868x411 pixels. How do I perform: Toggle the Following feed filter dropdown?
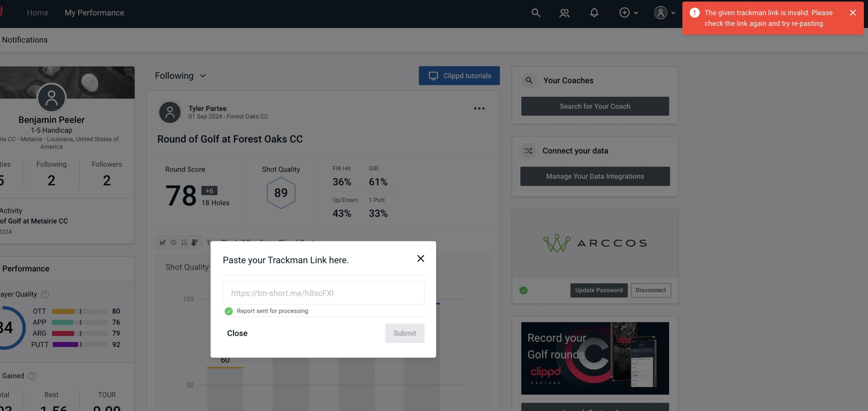[181, 75]
